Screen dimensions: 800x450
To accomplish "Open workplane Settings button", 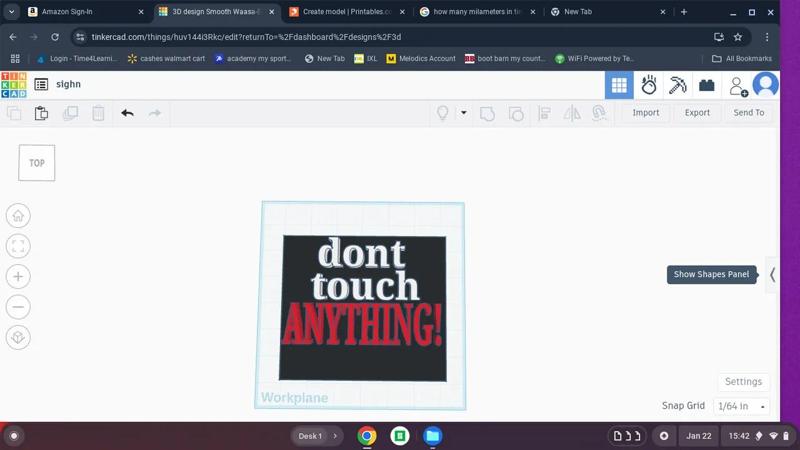I will tap(743, 382).
